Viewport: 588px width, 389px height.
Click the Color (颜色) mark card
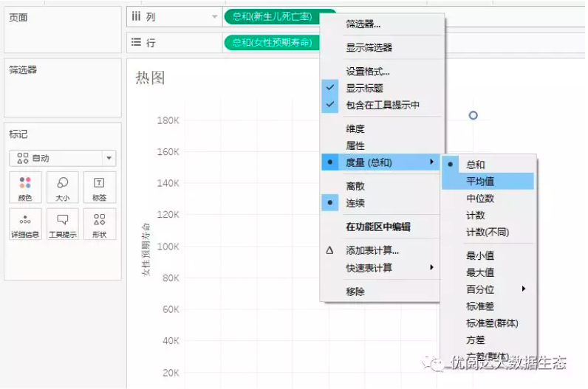pyautogui.click(x=25, y=187)
